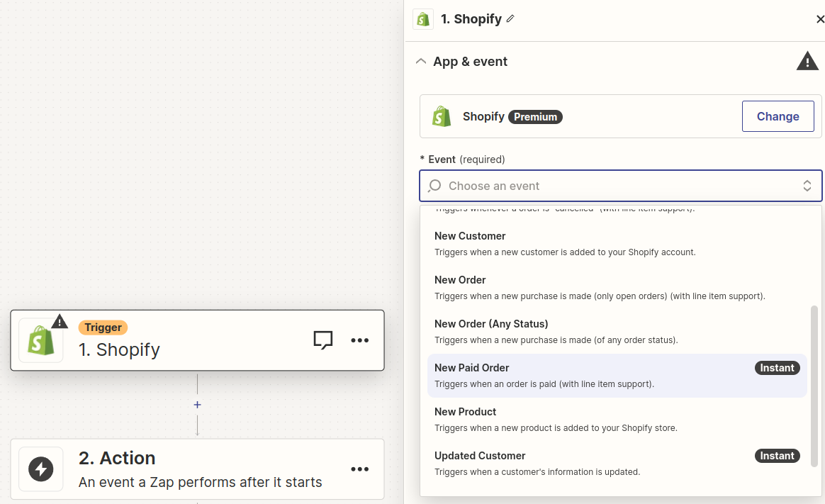Select the New Product event
The width and height of the screenshot is (825, 504).
617,420
